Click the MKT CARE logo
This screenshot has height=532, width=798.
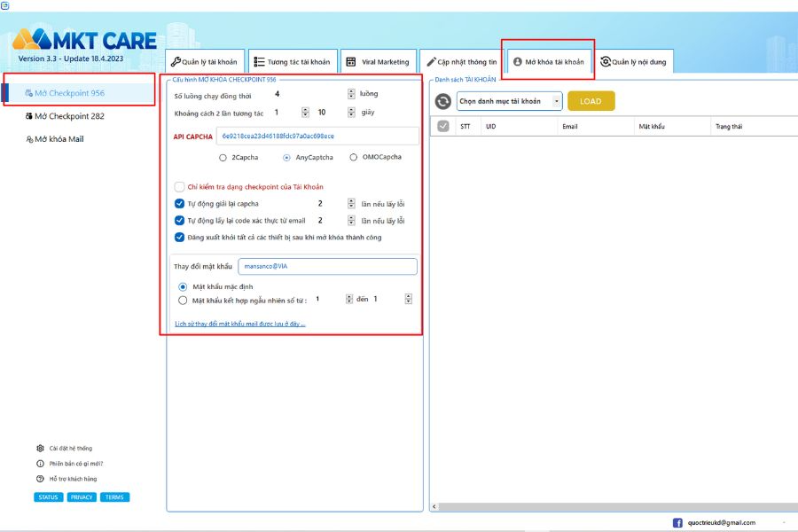point(84,41)
